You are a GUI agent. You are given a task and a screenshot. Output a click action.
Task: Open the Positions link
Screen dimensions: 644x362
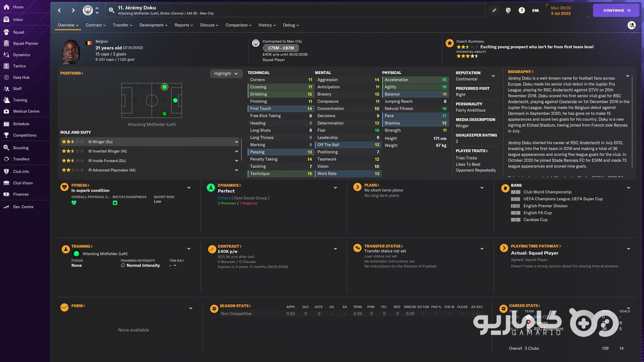(72, 73)
